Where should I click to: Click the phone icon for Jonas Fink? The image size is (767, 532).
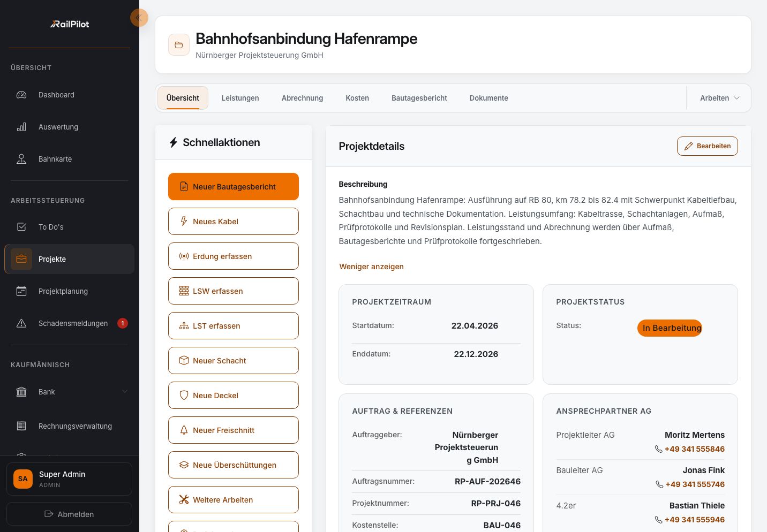(659, 484)
